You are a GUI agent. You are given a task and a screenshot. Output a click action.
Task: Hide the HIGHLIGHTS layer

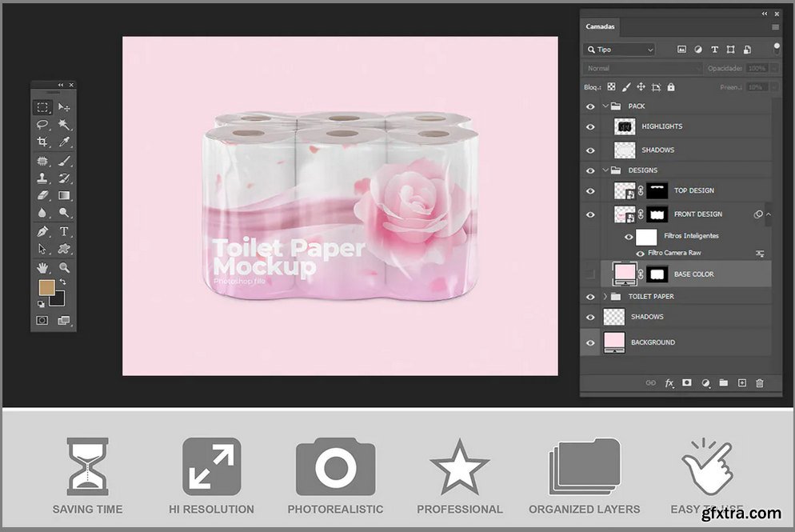coord(591,126)
